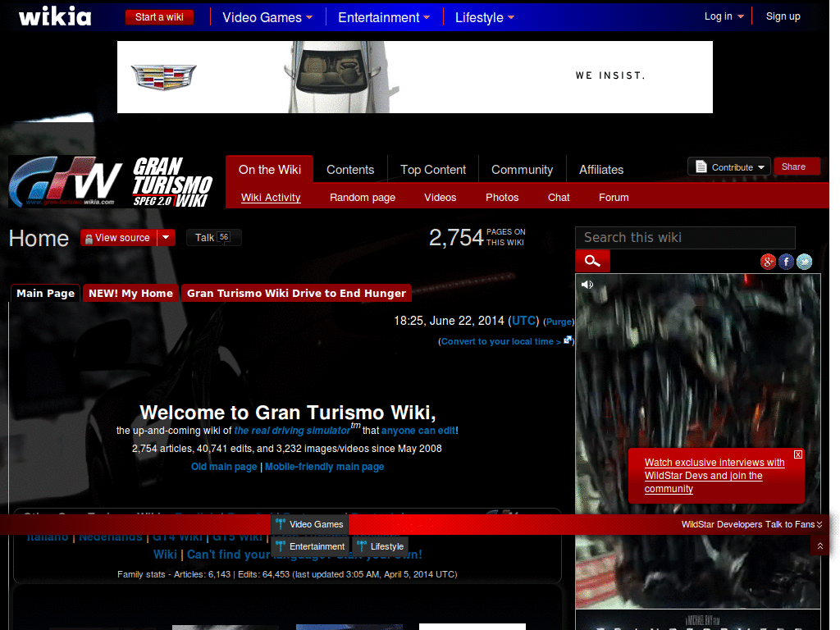Open the Mobile-friendly main page link

(x=324, y=467)
